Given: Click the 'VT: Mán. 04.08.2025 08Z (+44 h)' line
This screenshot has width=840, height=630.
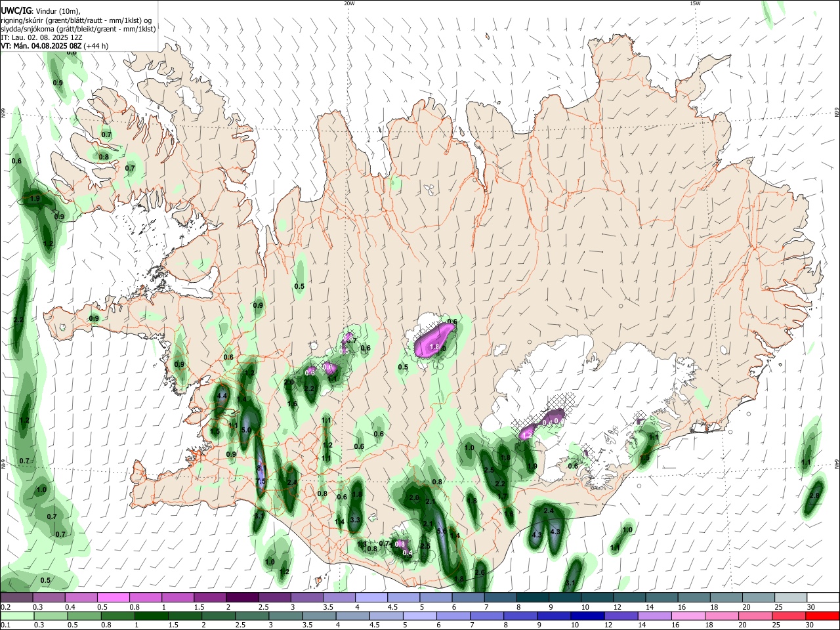Looking at the screenshot, I should (54, 46).
